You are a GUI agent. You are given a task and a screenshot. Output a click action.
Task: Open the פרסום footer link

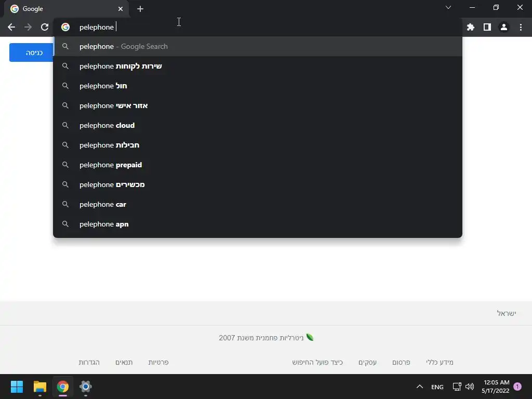pos(402,362)
